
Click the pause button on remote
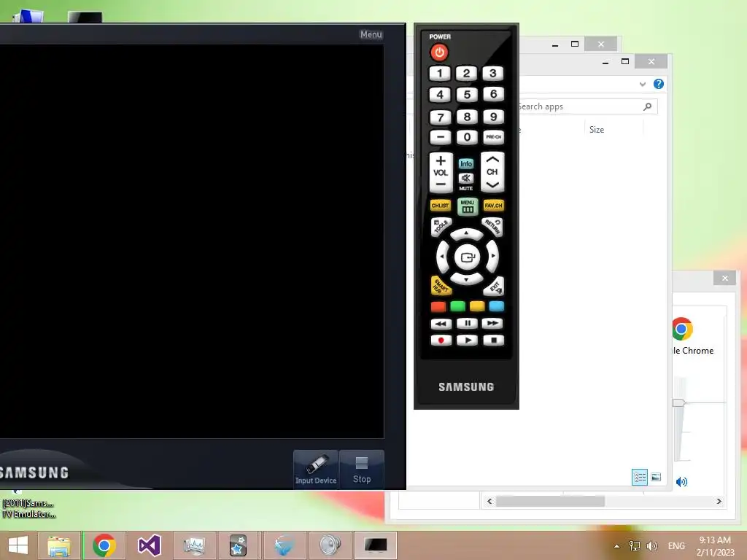(x=468, y=324)
